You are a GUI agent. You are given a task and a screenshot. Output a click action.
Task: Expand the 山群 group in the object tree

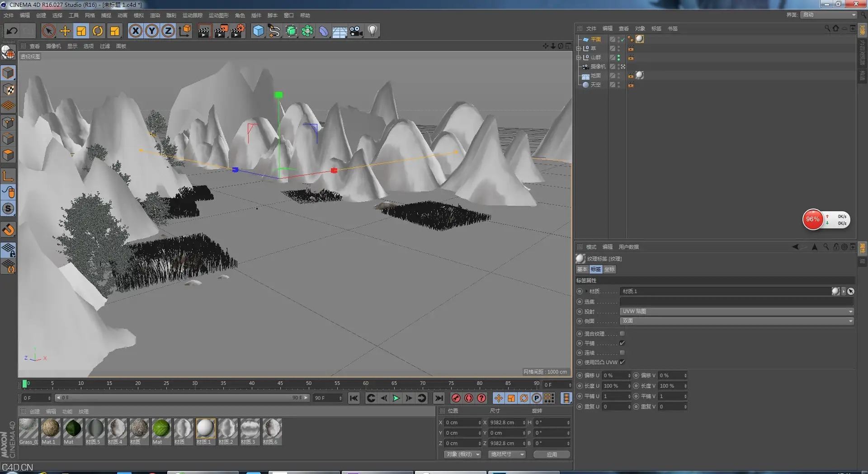(578, 57)
